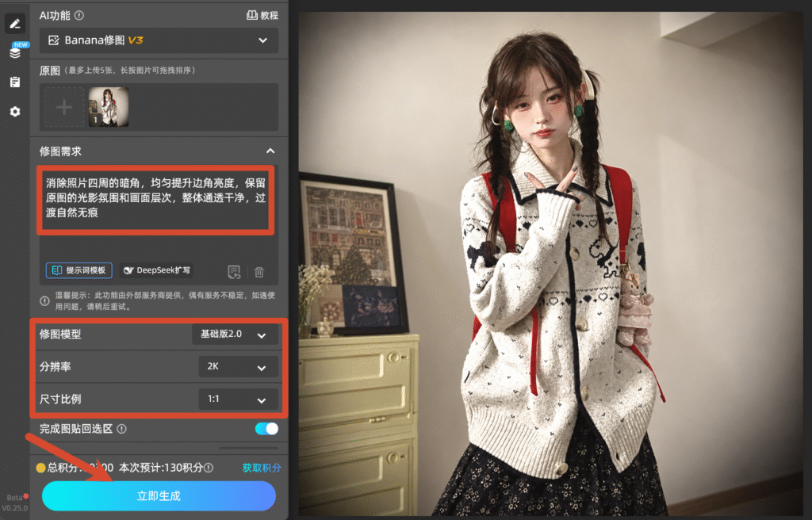
Task: Click the gold coin icon beside 总积分
Action: 41,468
